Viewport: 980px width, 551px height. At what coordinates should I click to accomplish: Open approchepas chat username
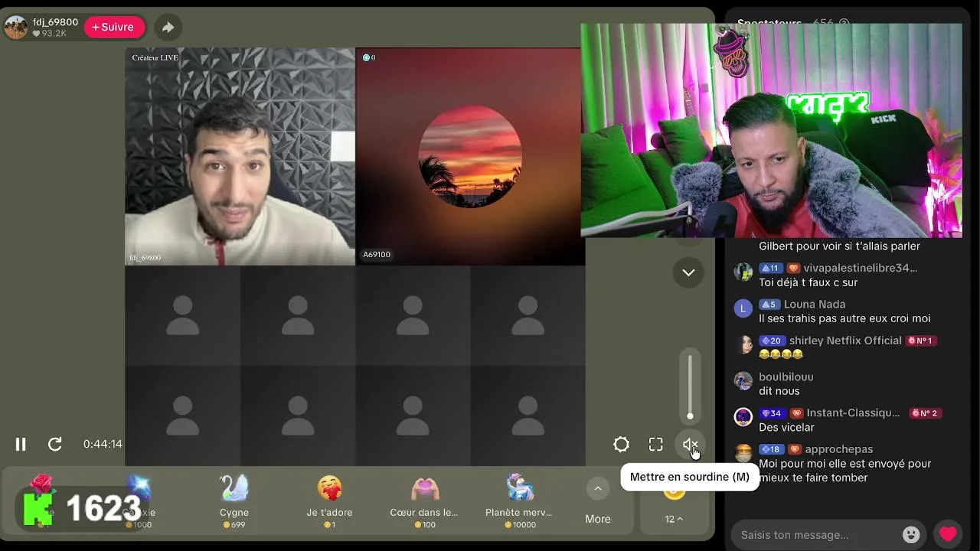[838, 449]
